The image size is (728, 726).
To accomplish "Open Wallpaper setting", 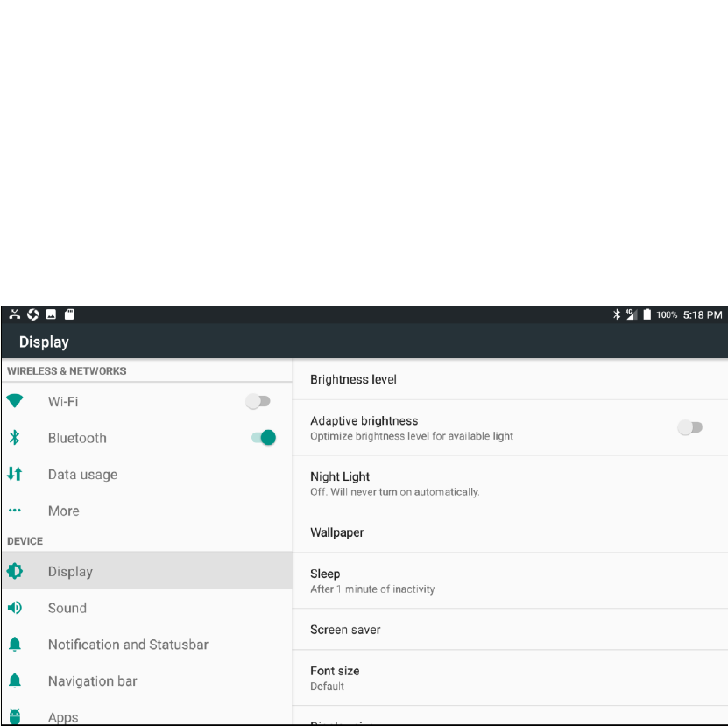I will point(510,532).
